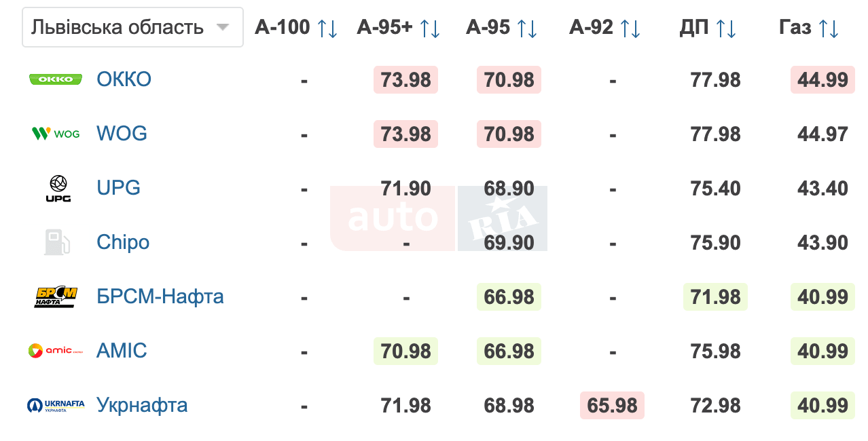Sort table by ДП diesel price
This screenshot has width=868, height=441.
point(726,28)
